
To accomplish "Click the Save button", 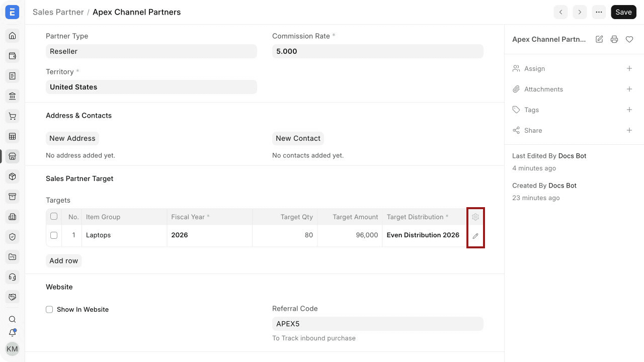I will (623, 12).
